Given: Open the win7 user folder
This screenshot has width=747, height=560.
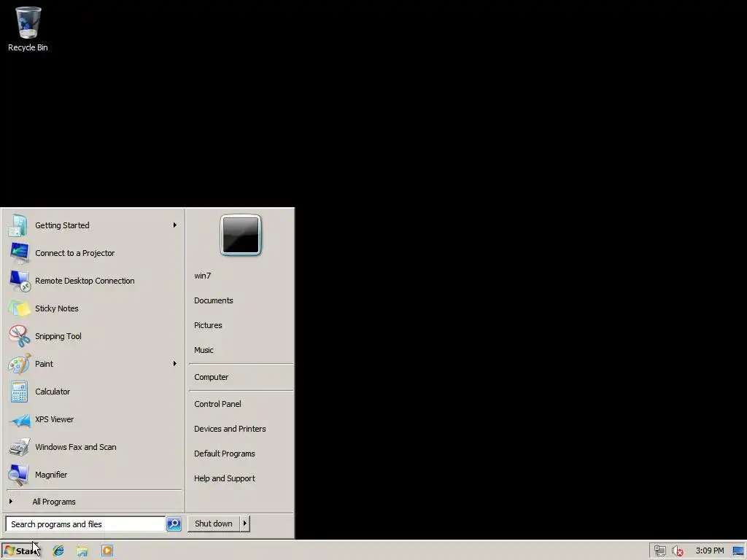Looking at the screenshot, I should [x=203, y=276].
